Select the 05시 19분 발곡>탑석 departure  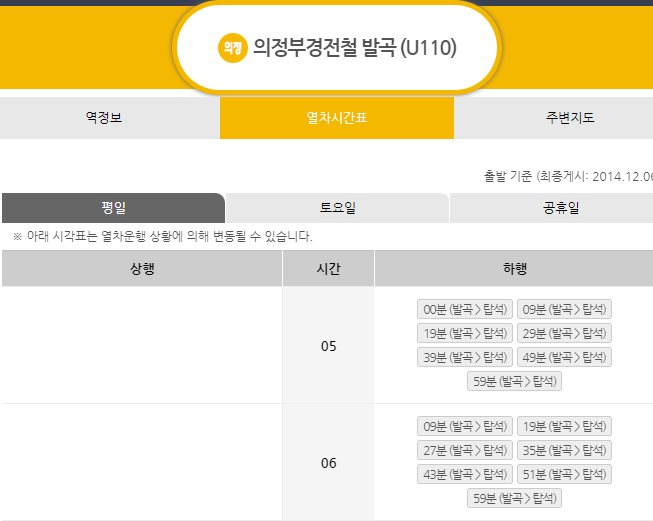pos(465,333)
